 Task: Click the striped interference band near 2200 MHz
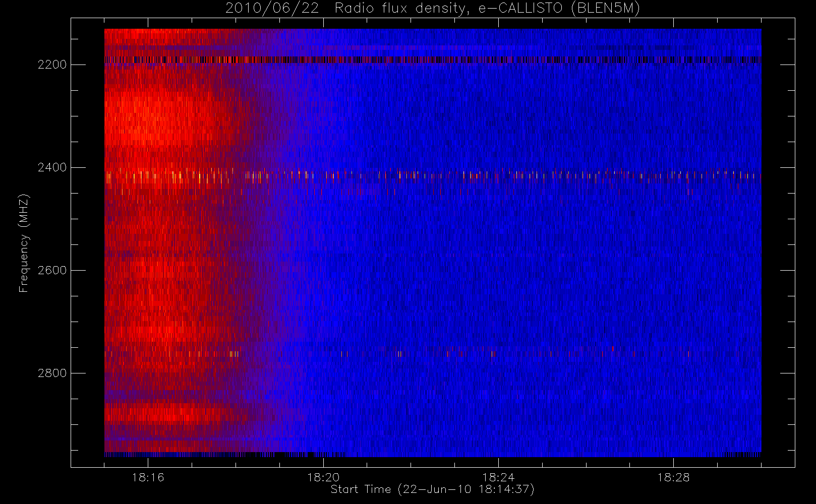coord(433,59)
